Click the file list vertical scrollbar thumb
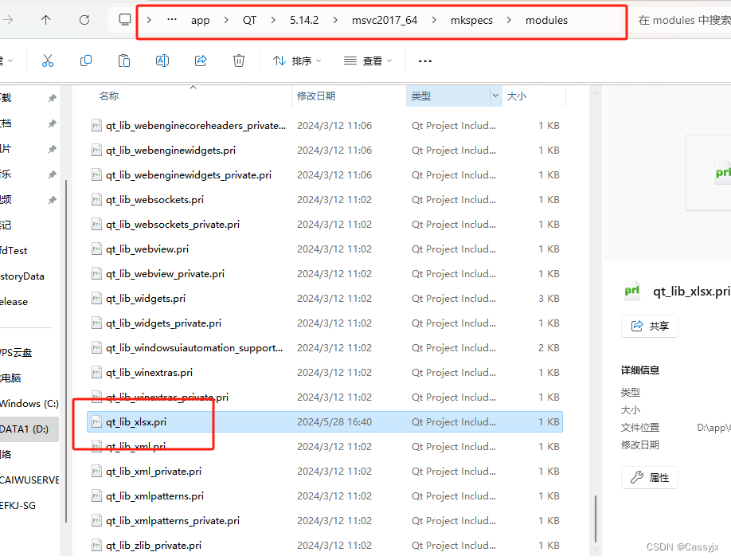 point(596,519)
